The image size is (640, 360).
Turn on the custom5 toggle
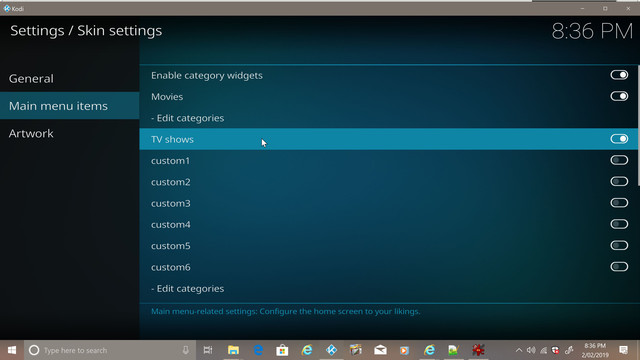[x=619, y=245]
